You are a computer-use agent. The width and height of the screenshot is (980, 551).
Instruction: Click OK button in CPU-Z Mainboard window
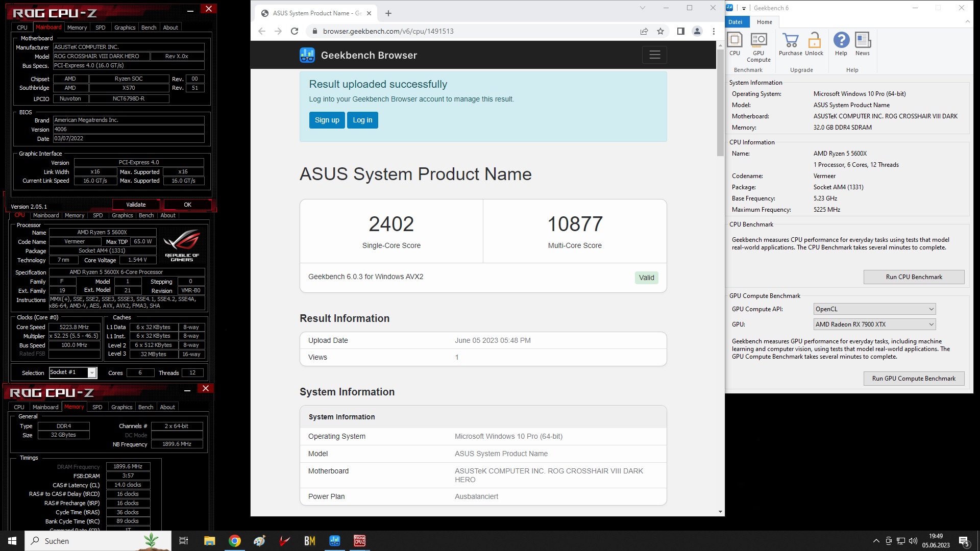point(187,205)
